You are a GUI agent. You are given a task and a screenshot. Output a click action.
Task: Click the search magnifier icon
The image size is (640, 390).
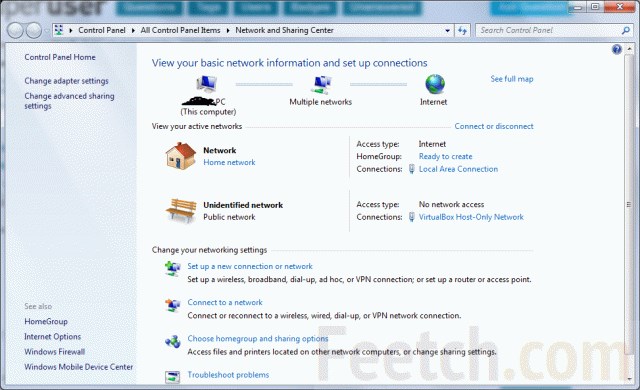(x=626, y=30)
